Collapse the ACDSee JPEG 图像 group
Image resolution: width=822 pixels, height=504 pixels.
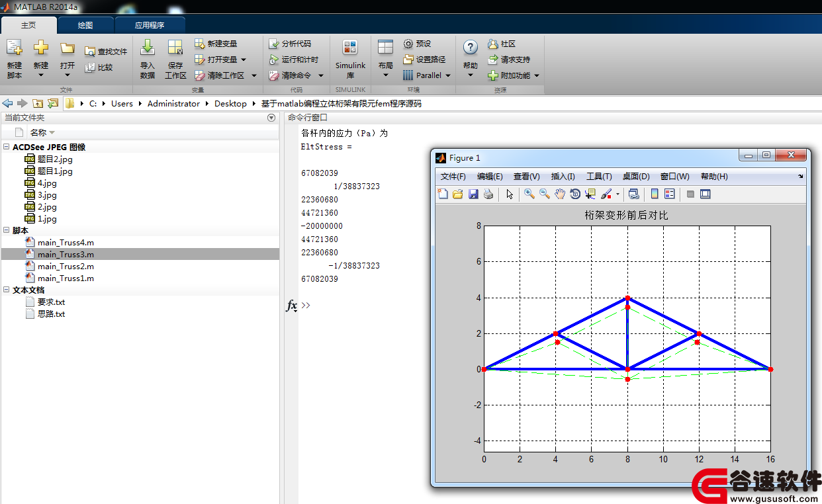point(7,147)
